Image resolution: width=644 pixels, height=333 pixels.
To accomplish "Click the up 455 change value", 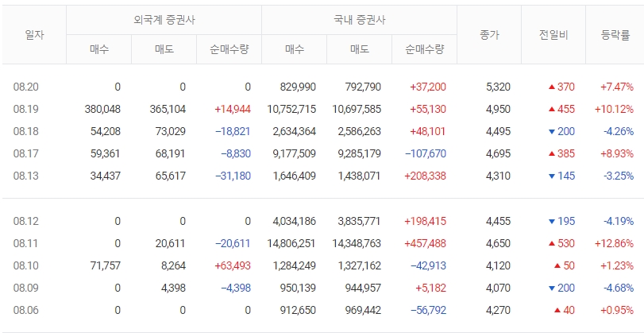I will coord(561,109).
